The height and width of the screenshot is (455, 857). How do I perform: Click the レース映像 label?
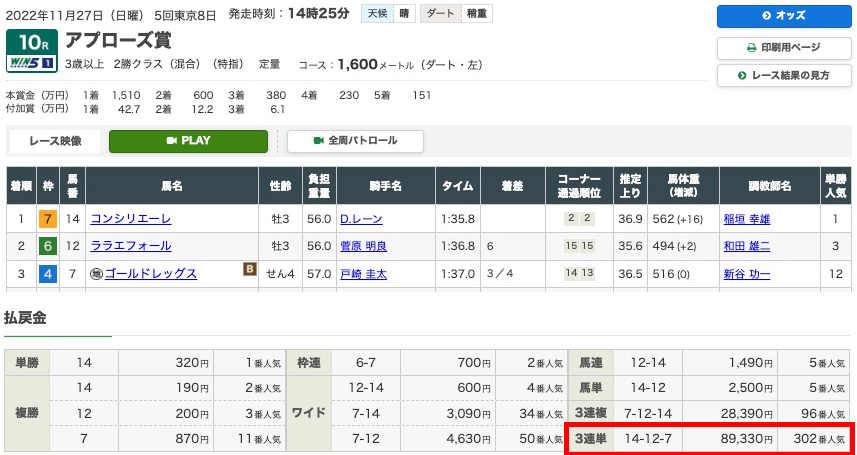[x=54, y=141]
